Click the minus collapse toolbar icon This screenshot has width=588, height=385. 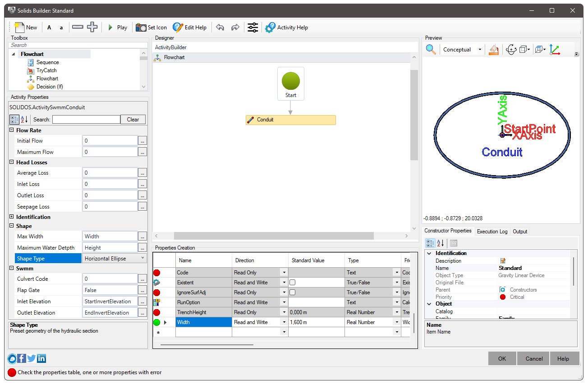(x=78, y=27)
